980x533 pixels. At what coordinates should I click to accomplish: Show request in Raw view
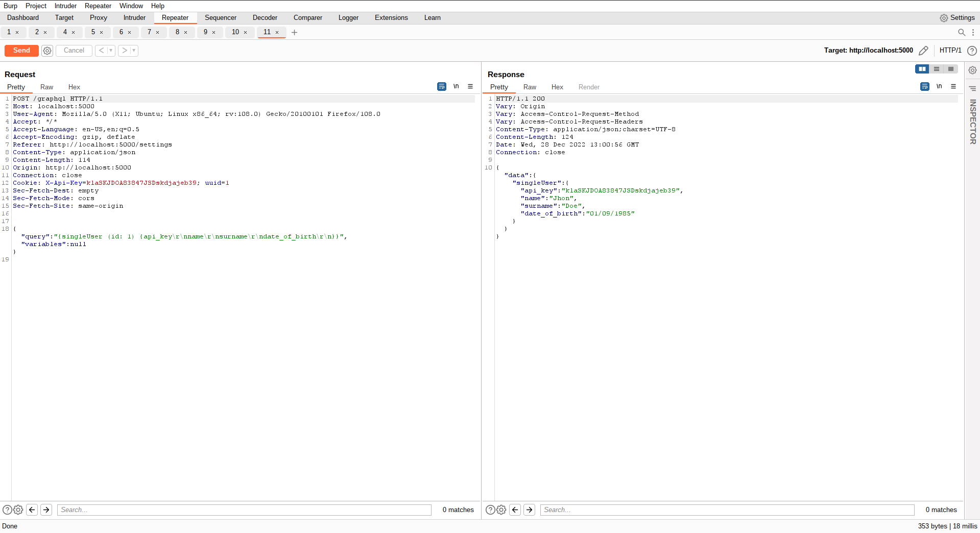click(x=47, y=87)
